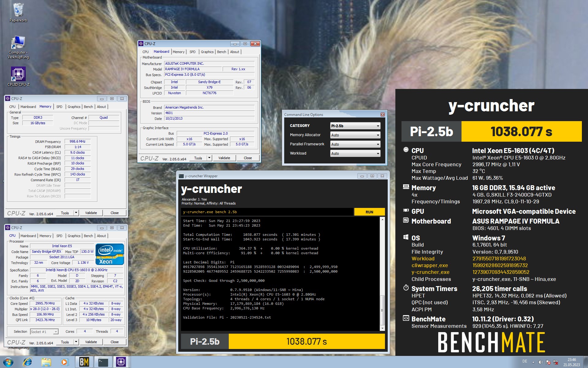Switch to y-cruncher console taskbar icon

[103, 362]
